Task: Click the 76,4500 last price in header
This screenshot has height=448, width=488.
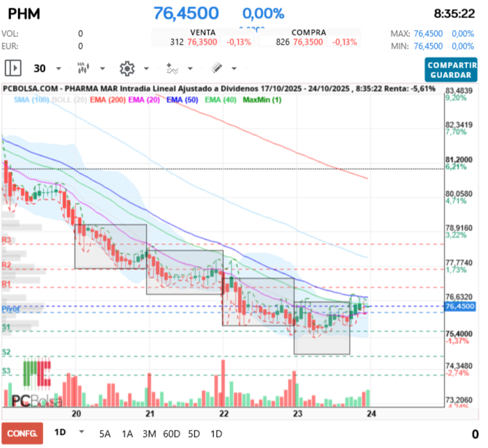Action: click(186, 13)
